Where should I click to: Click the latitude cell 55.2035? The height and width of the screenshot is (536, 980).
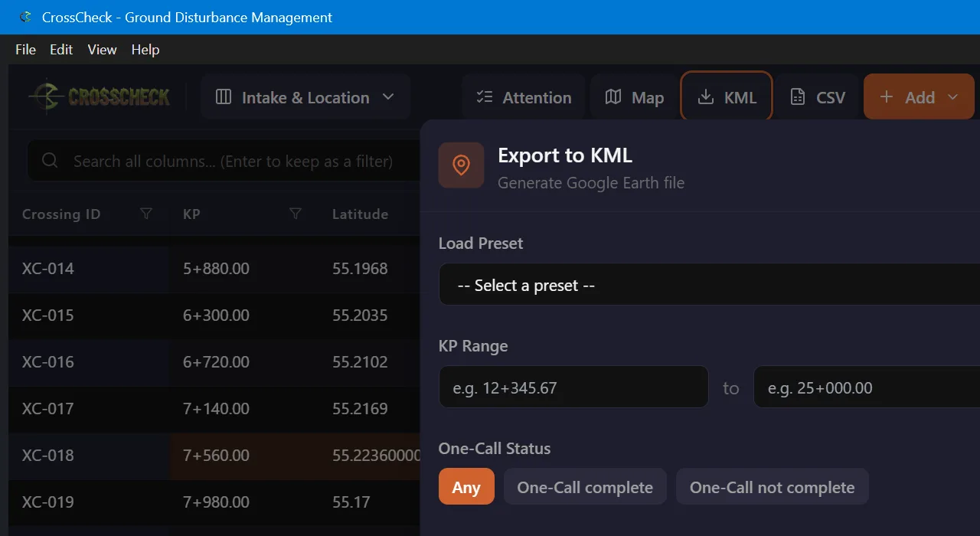click(x=360, y=315)
